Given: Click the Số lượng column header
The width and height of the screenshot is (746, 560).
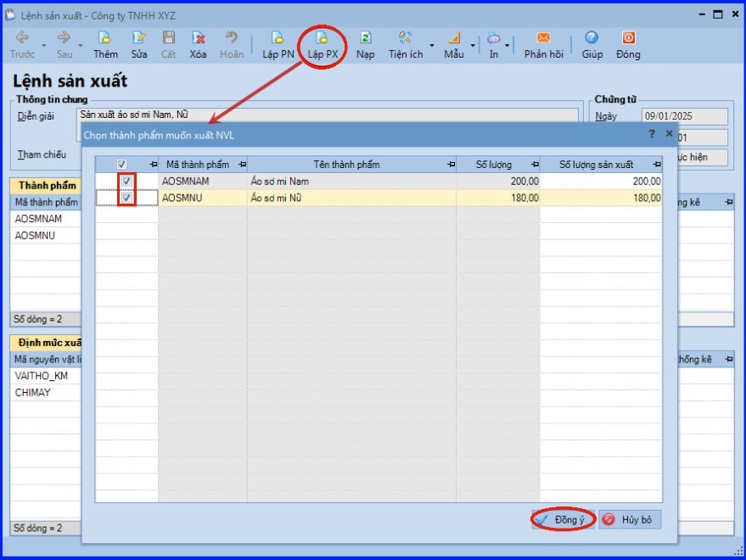Looking at the screenshot, I should pos(494,165).
